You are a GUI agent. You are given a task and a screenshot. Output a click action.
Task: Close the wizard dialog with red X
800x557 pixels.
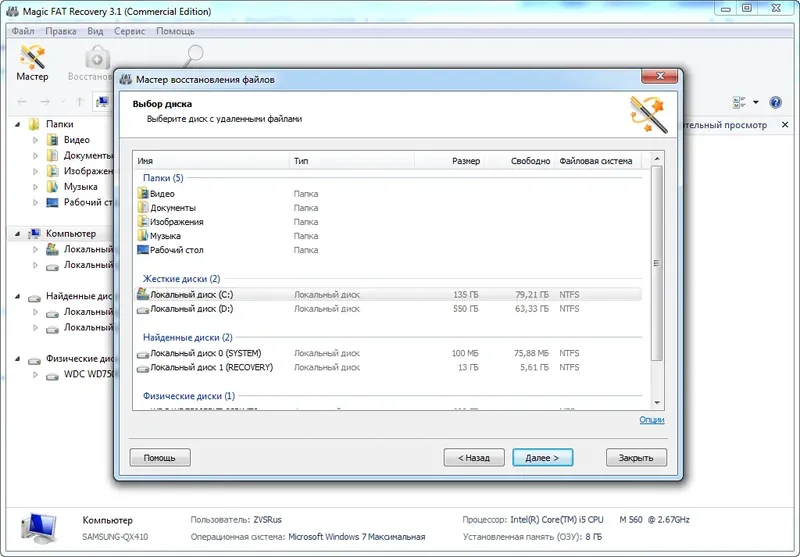(660, 76)
